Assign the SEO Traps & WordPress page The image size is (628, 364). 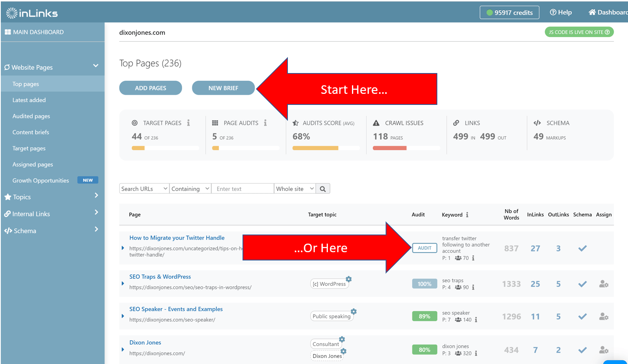(x=604, y=284)
